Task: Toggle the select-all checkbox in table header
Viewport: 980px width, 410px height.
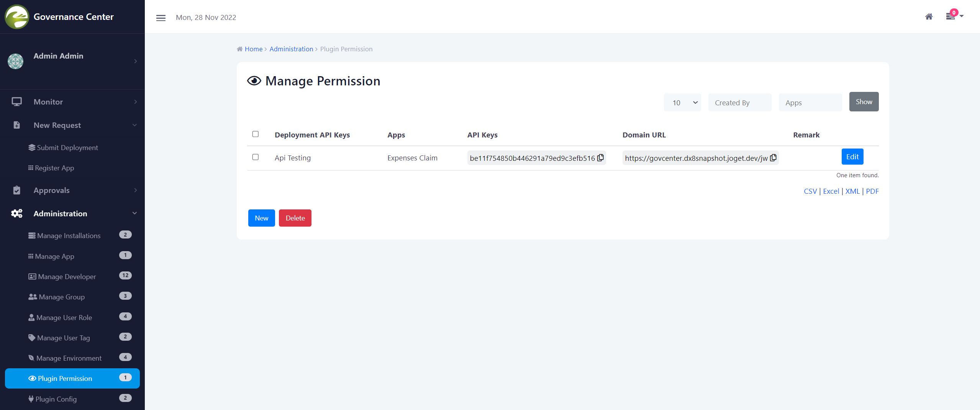Action: click(256, 134)
